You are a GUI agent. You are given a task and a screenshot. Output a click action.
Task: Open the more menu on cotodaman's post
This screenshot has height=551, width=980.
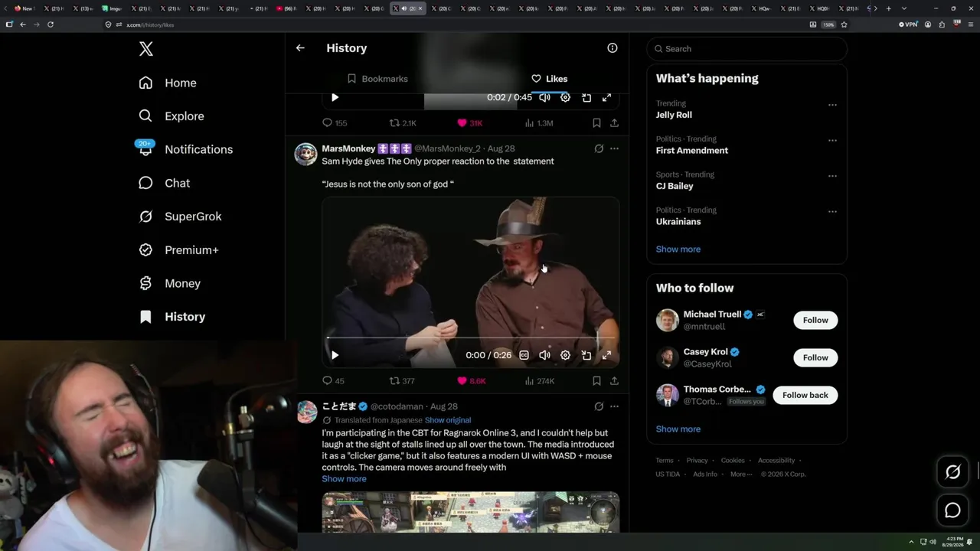tap(614, 406)
